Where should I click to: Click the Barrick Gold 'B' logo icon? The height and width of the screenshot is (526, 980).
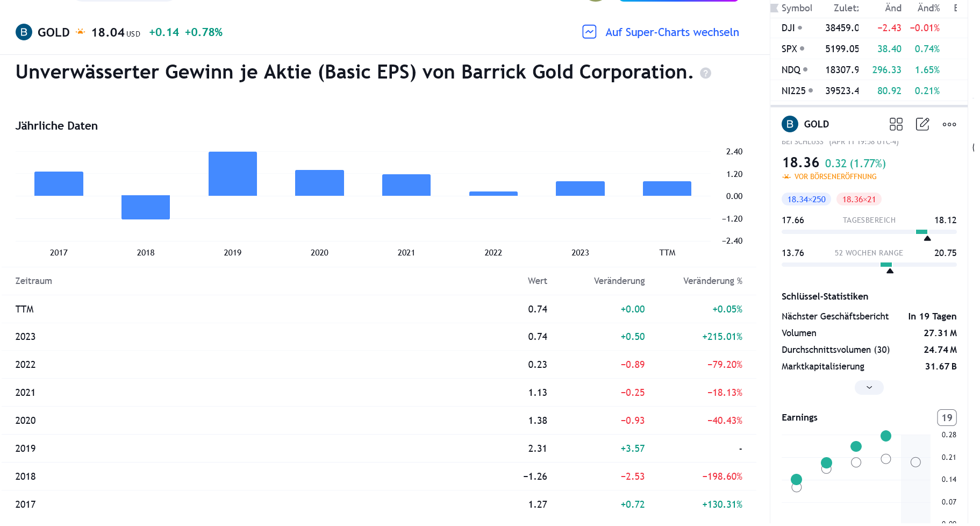23,32
